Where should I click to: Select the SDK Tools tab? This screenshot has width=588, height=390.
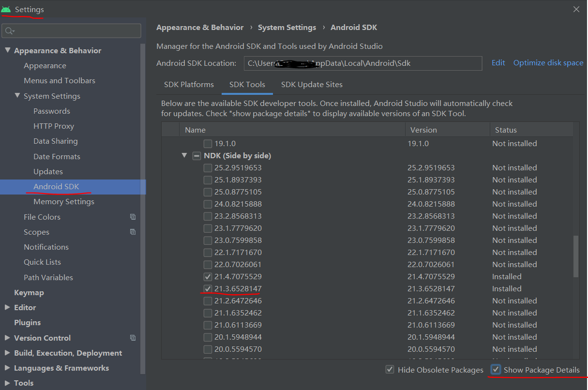coord(247,85)
